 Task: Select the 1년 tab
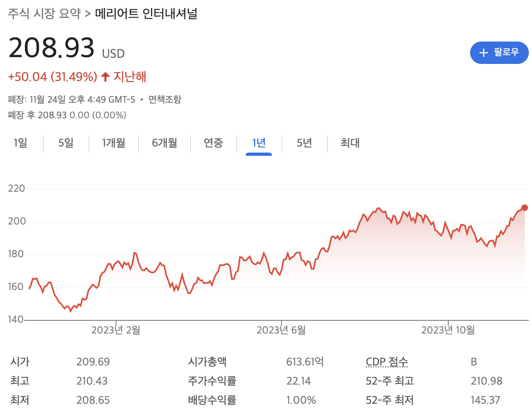(259, 143)
